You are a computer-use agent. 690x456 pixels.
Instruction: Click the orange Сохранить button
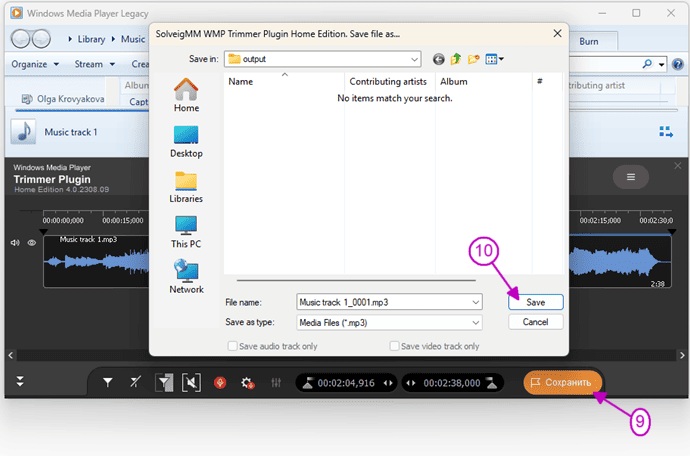[x=562, y=382]
